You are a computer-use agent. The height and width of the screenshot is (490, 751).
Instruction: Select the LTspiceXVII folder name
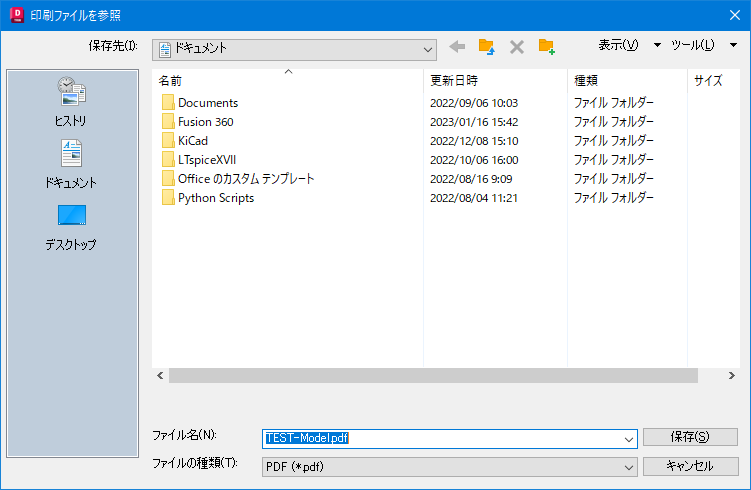207,160
